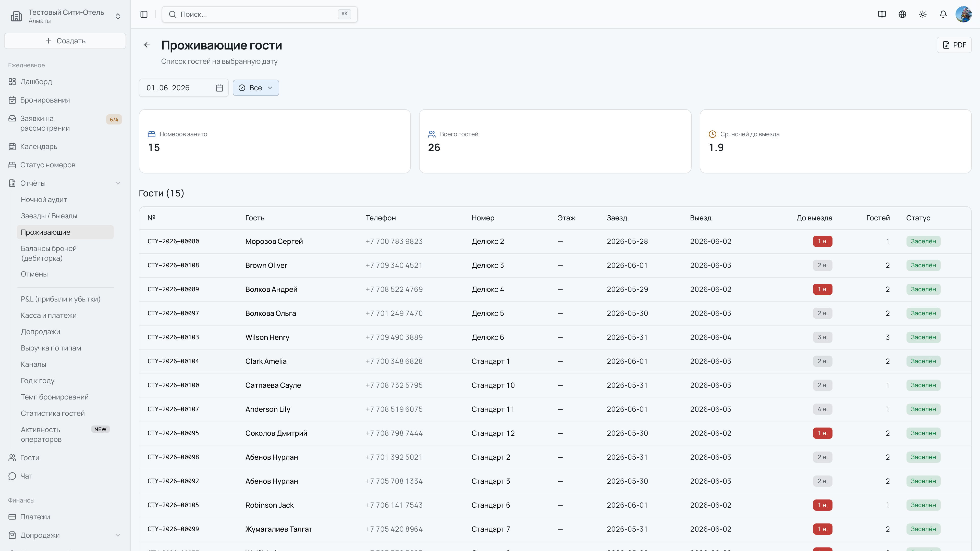Click the Ср. ночей до выезда card
Viewport: 980px width, 551px height.
click(836, 142)
